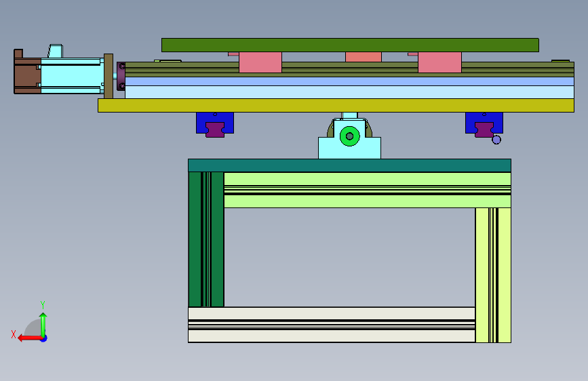Select the dark green top plate
This screenshot has height=381, width=588.
coord(350,45)
